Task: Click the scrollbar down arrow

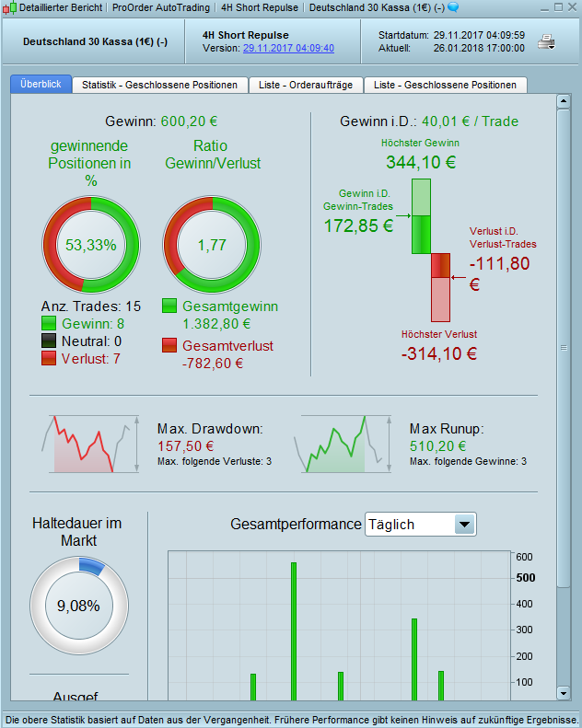Action: coord(564,693)
